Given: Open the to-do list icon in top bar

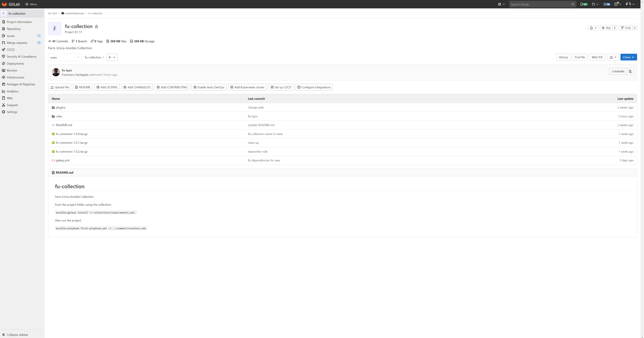Looking at the screenshot, I should pos(607,4).
